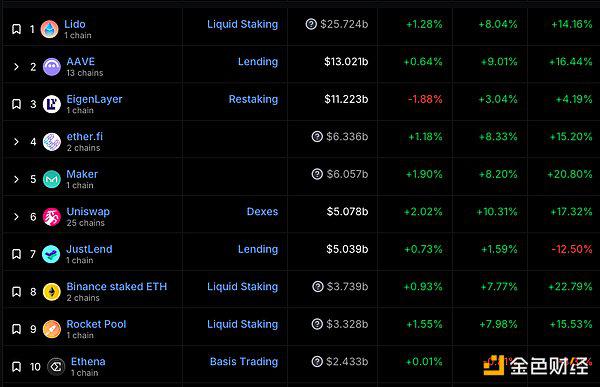Viewport: 600px width, 387px height.
Task: Click the EigenLayer logo icon
Action: coord(52,104)
